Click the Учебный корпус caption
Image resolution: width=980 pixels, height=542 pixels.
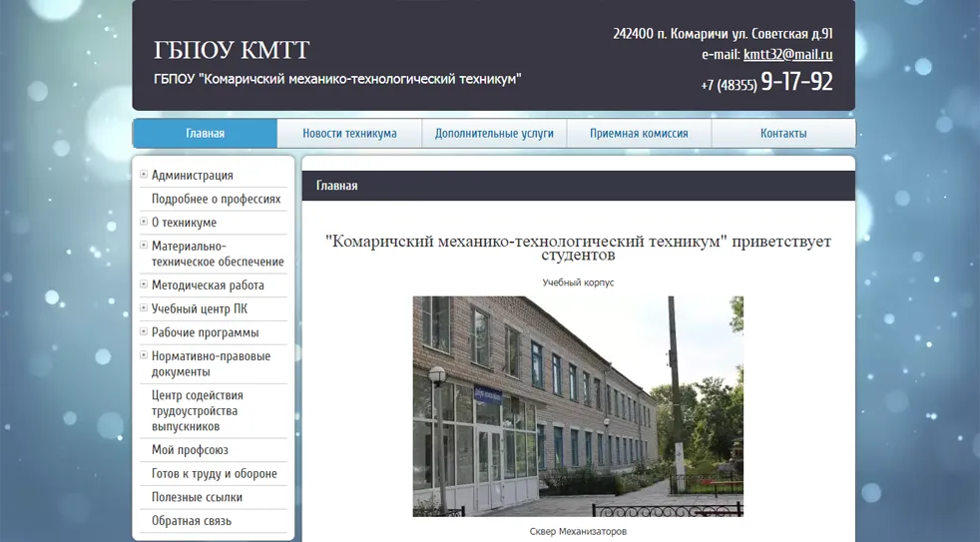click(x=578, y=282)
